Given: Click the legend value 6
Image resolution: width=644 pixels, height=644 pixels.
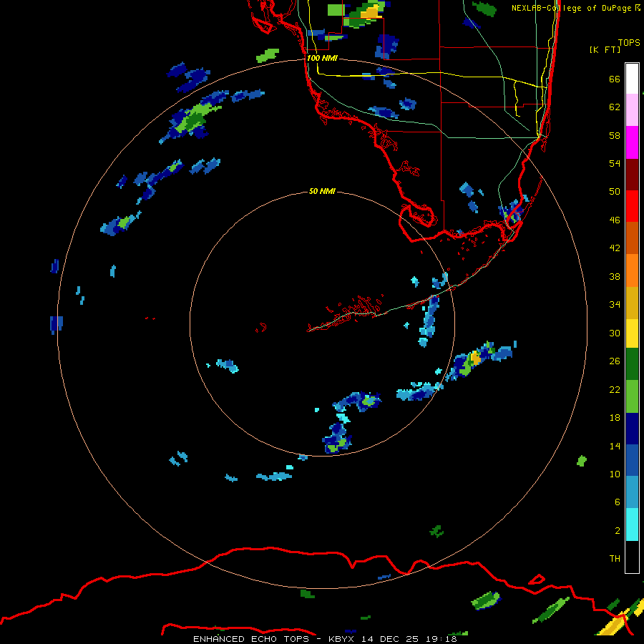Looking at the screenshot, I should [618, 502].
